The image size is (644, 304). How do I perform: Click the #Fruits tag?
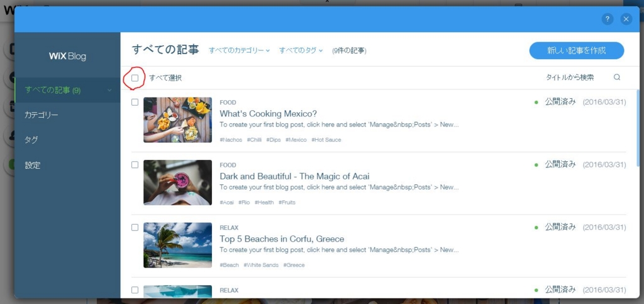(287, 203)
